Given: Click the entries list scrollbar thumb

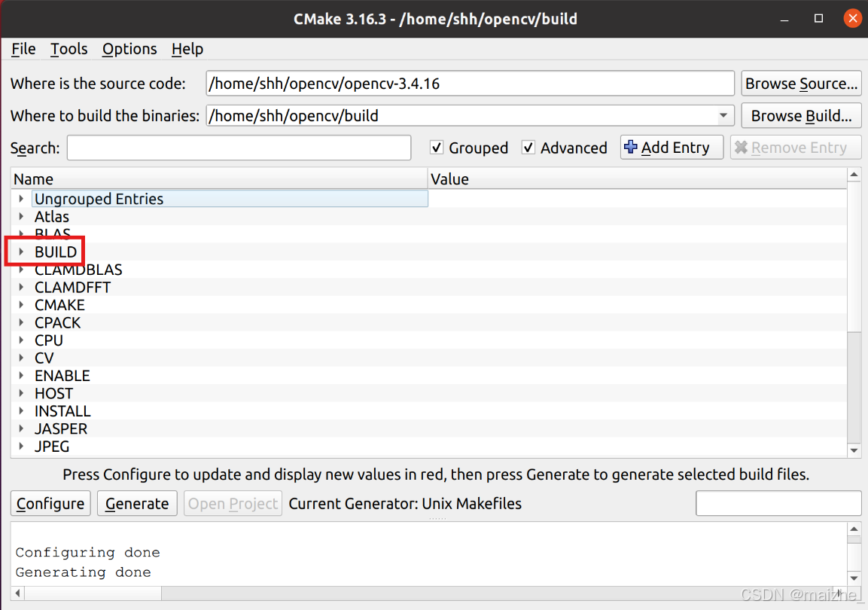Looking at the screenshot, I should click(854, 257).
